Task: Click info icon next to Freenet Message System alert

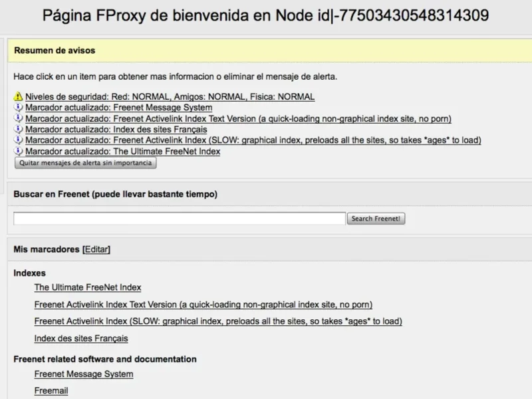Action: pyautogui.click(x=19, y=108)
